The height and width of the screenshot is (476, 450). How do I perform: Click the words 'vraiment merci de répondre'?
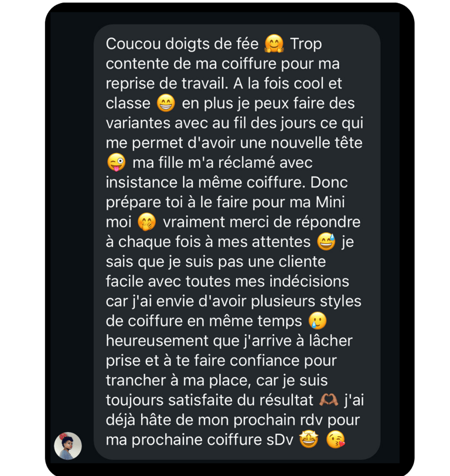pos(261,222)
